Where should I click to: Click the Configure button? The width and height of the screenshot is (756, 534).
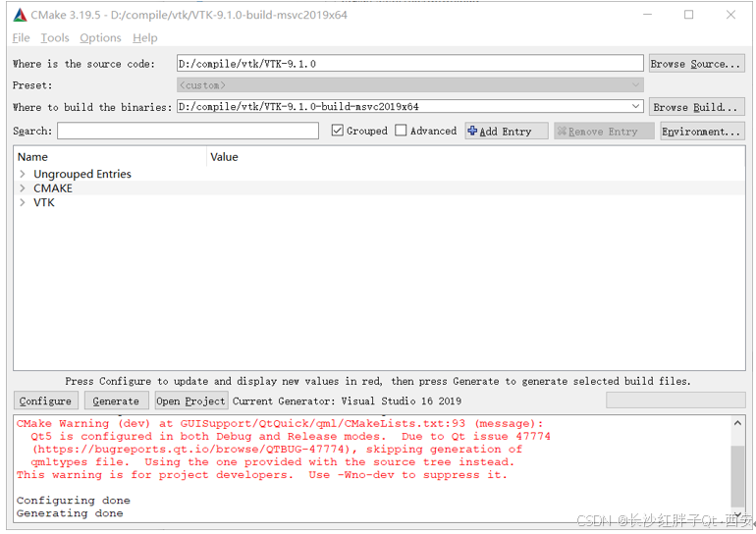pos(45,400)
